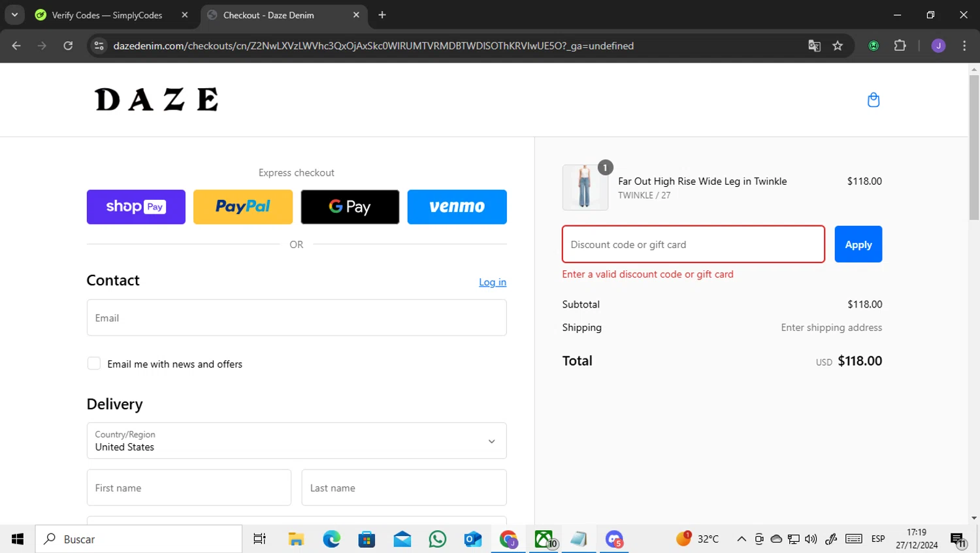
Task: Click the $118.00 total amount
Action: pos(860,361)
